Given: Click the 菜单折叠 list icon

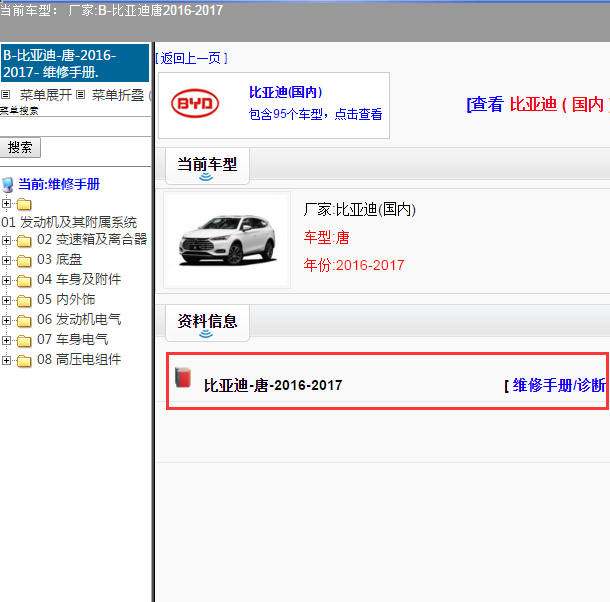Looking at the screenshot, I should 81,94.
